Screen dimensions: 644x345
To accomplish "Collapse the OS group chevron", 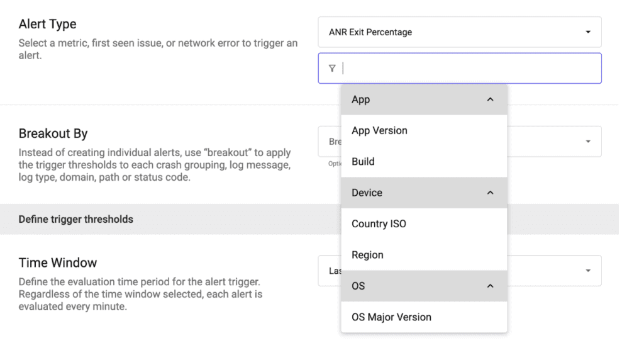I will coord(491,286).
